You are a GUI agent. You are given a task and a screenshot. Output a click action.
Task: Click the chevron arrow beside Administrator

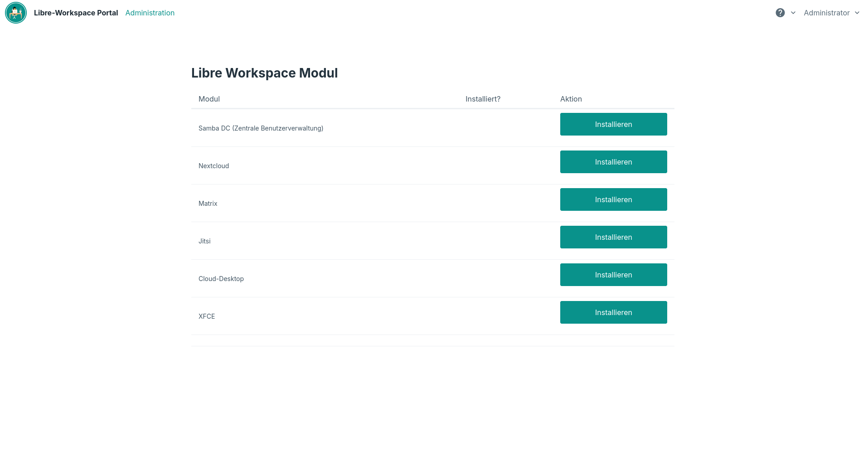(x=857, y=13)
